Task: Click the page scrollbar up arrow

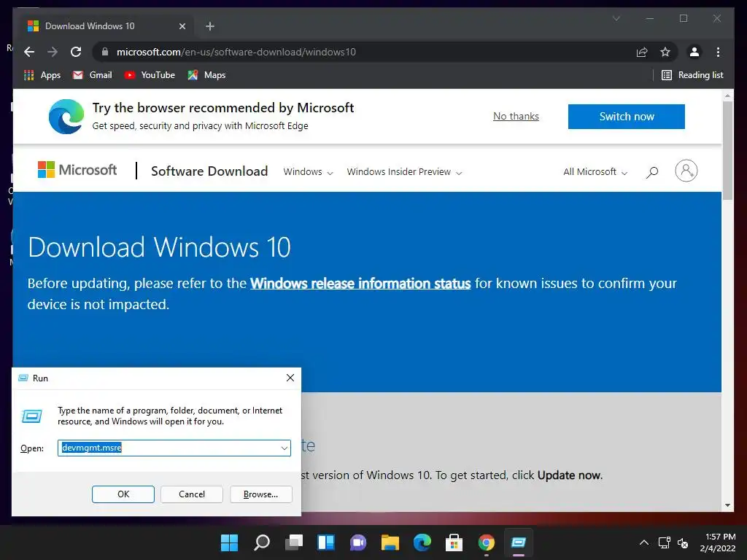Action: (727, 96)
